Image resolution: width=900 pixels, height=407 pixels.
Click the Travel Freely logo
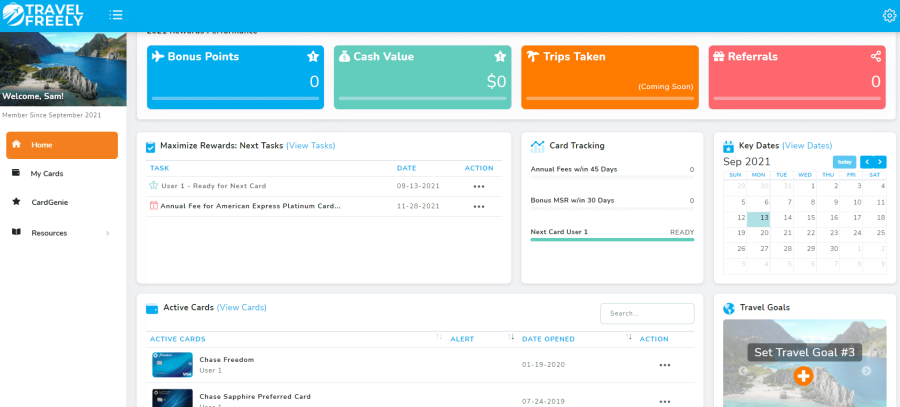[43, 15]
